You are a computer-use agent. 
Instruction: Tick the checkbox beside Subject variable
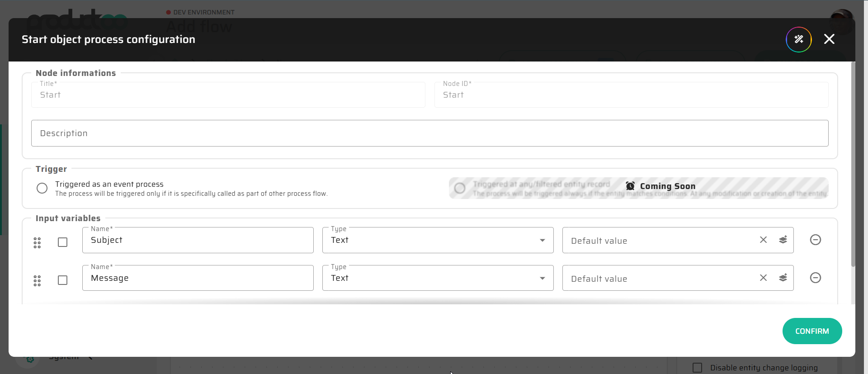[63, 242]
